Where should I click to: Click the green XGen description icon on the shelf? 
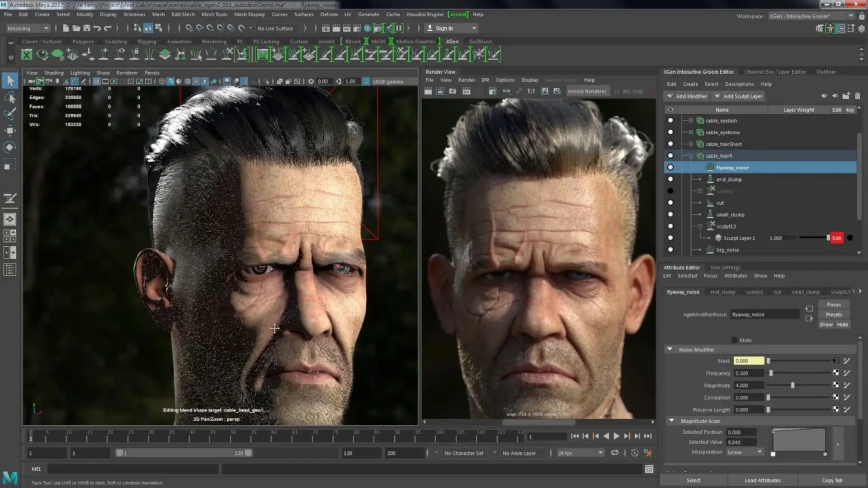point(27,54)
